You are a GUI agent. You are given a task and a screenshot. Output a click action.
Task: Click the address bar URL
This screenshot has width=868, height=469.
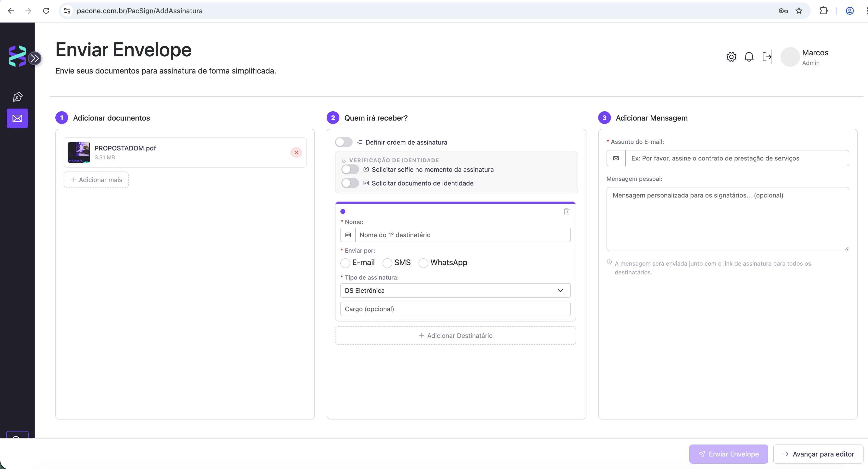coord(139,11)
